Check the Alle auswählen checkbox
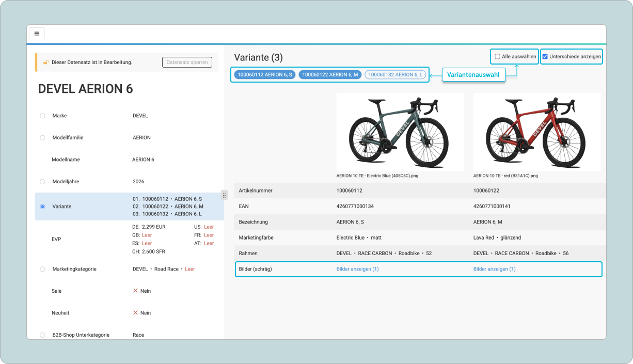The height and width of the screenshot is (364, 633). (497, 56)
